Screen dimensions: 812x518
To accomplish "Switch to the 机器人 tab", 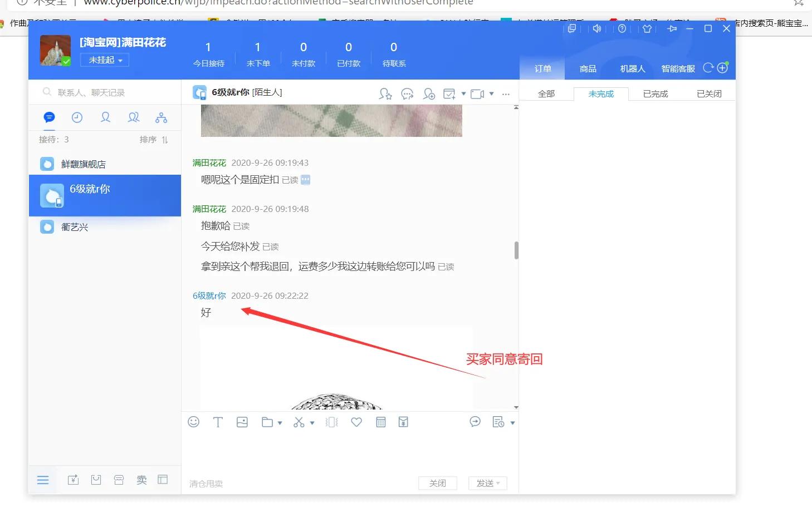I will pyautogui.click(x=632, y=68).
